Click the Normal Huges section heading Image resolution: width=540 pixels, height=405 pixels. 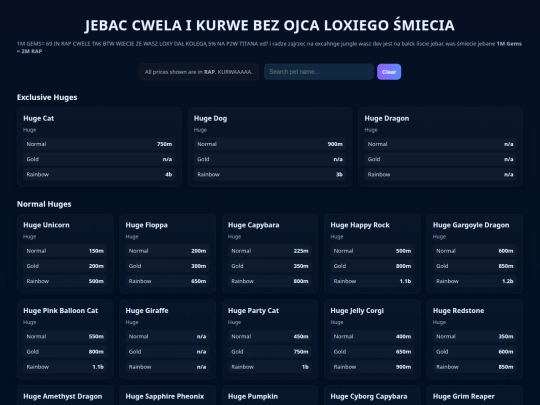click(x=44, y=204)
